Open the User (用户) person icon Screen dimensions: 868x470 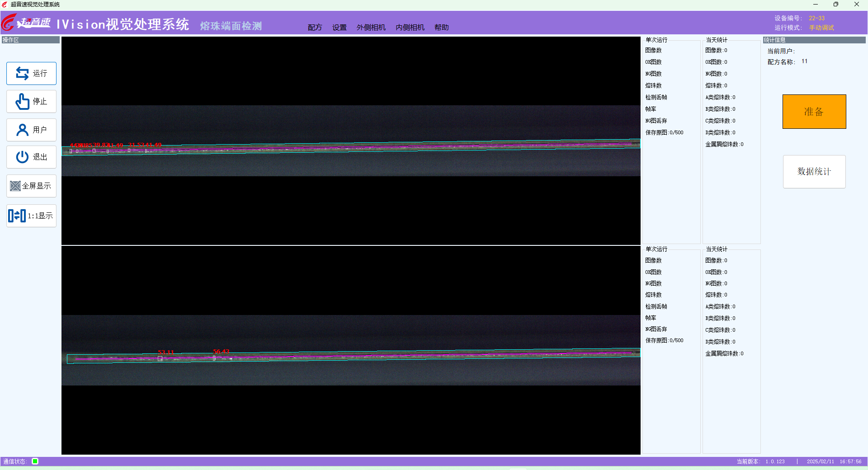click(22, 130)
